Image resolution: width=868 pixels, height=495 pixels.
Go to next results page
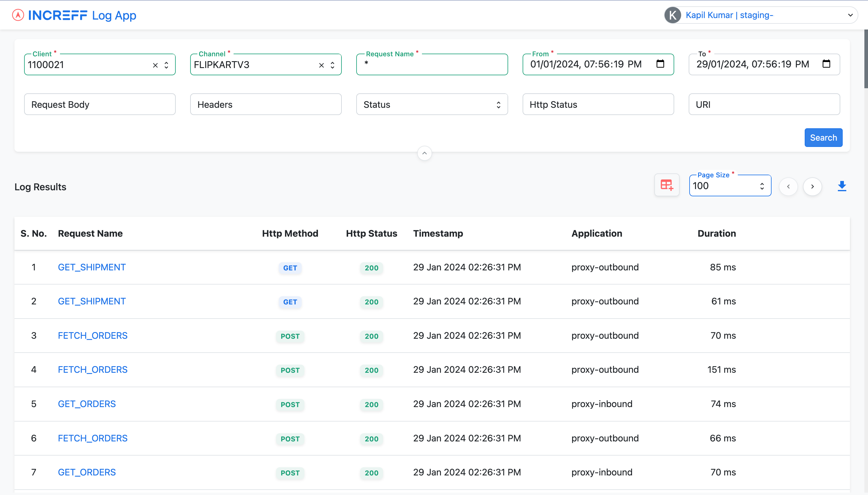coord(812,186)
